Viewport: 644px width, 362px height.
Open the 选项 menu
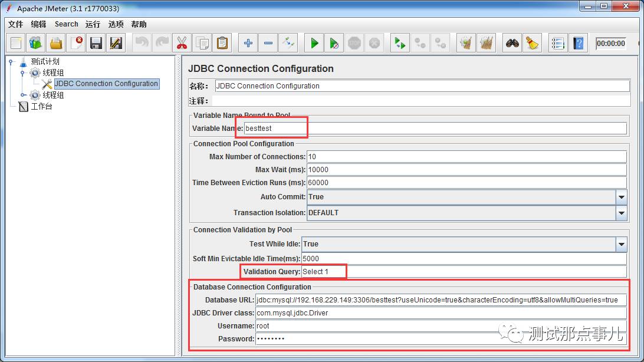[x=116, y=24]
